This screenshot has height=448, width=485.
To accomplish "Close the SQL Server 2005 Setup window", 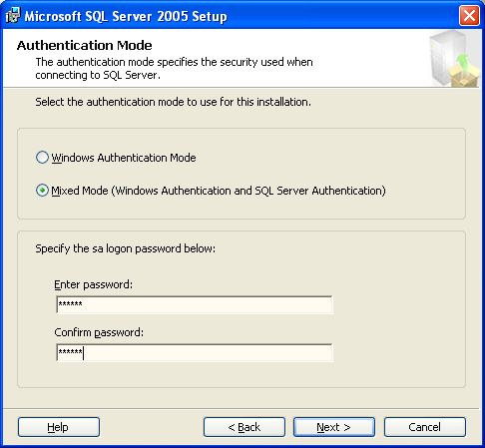I will (x=469, y=16).
